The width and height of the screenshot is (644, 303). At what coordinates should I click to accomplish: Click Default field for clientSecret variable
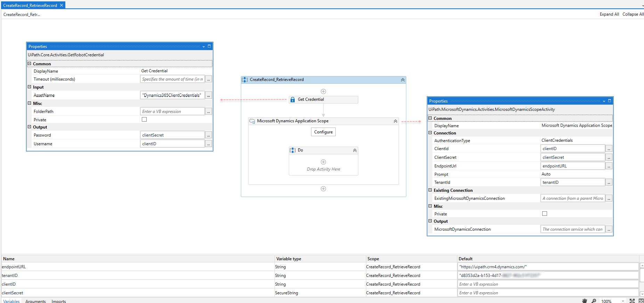[548, 293]
